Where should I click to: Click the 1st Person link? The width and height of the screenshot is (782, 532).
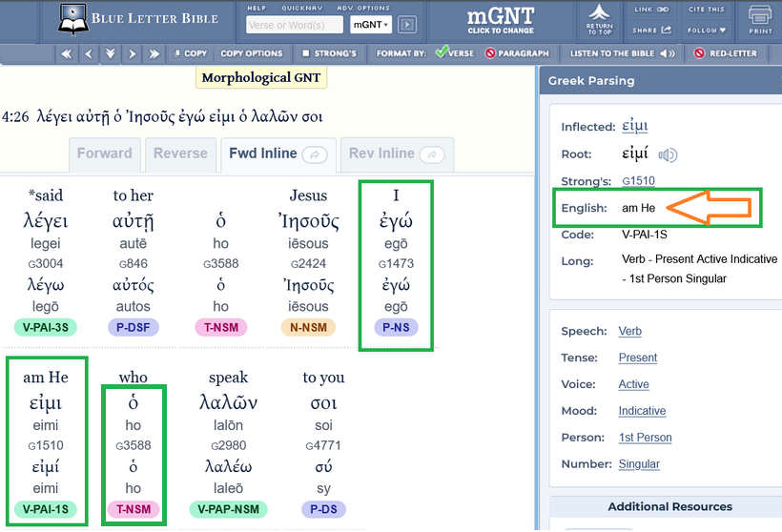645,438
